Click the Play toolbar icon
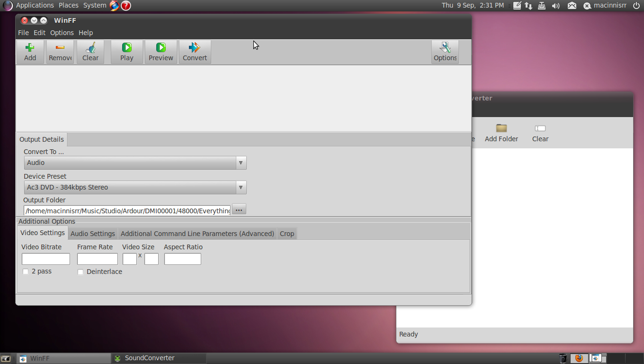644x364 pixels. (x=126, y=47)
